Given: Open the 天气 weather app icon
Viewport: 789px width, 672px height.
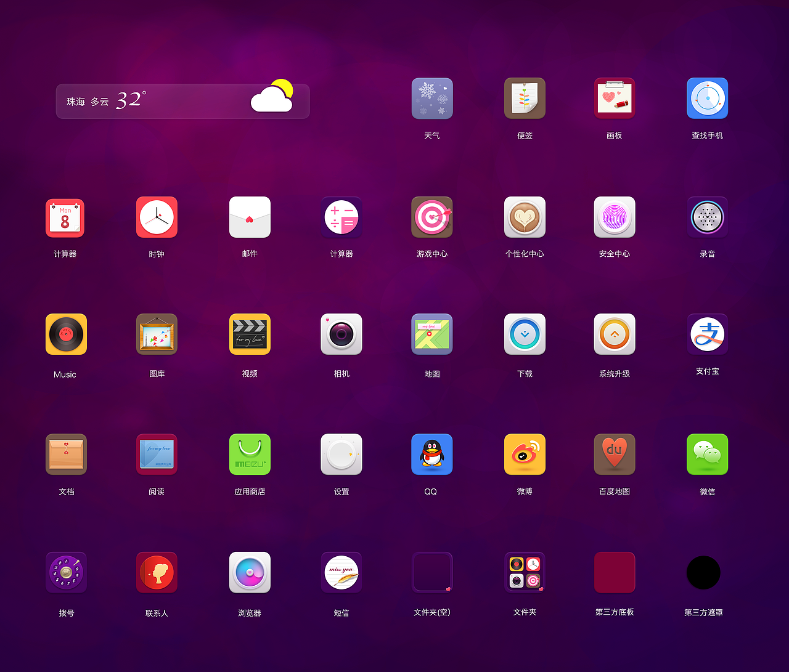Looking at the screenshot, I should (432, 99).
